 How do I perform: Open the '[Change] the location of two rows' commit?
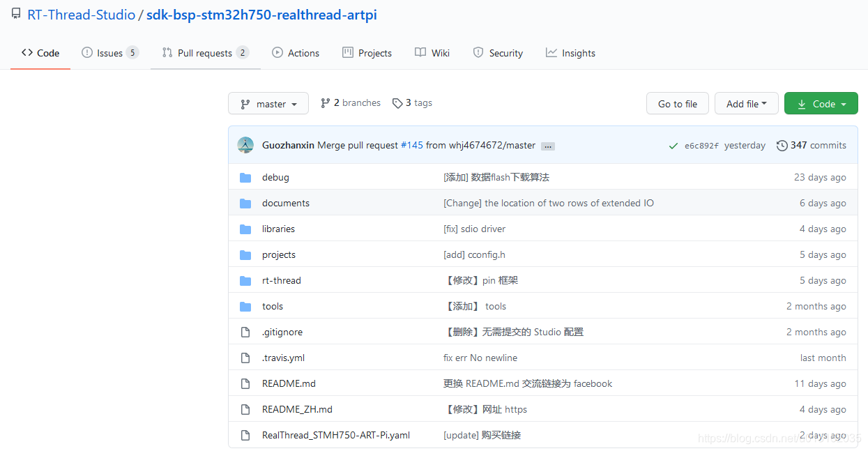click(x=549, y=204)
